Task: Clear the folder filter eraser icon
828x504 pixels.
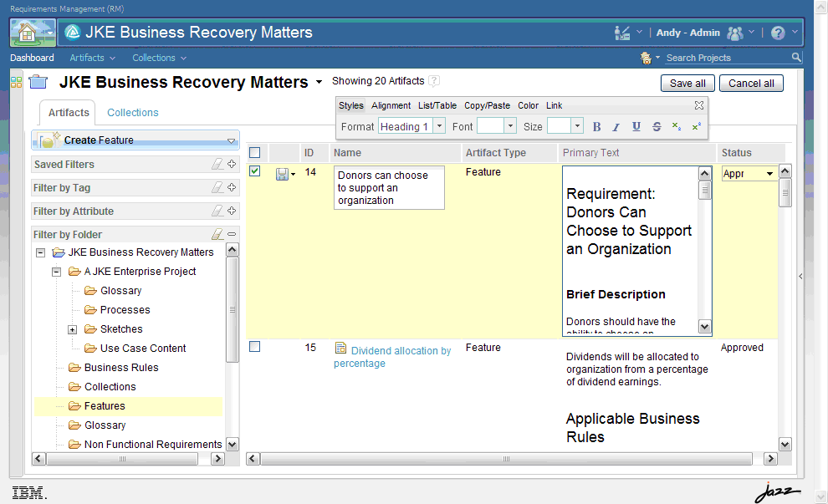Action: click(x=217, y=234)
